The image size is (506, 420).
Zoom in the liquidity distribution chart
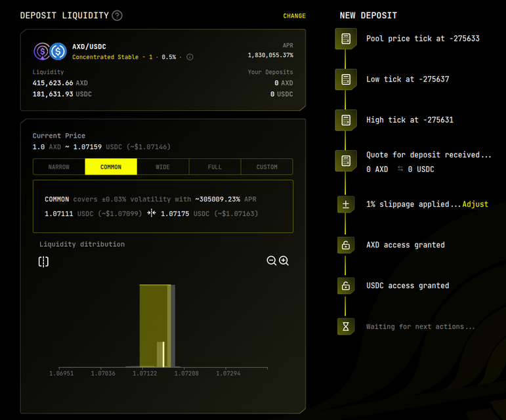point(284,261)
